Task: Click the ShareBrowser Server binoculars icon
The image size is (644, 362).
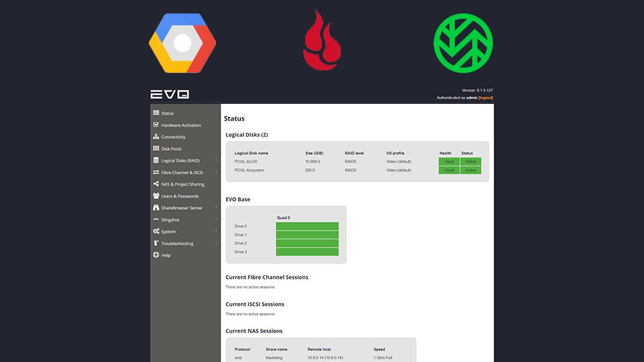Action: coord(156,208)
